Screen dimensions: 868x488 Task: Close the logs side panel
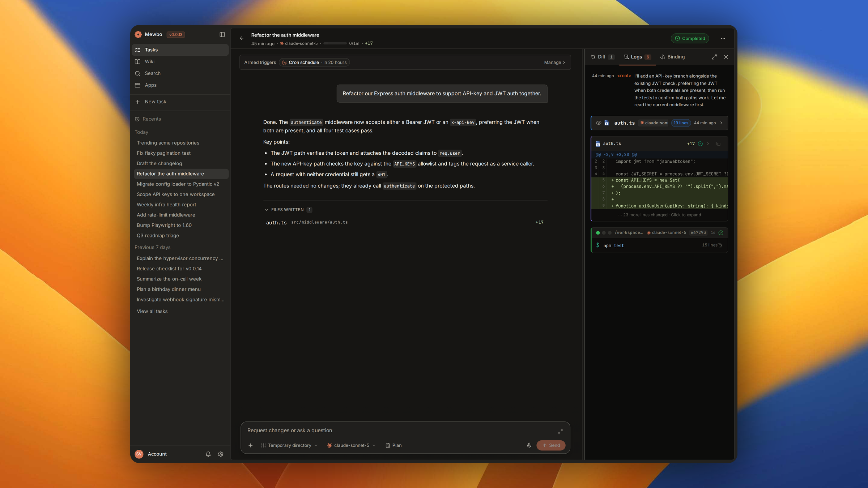[726, 57]
